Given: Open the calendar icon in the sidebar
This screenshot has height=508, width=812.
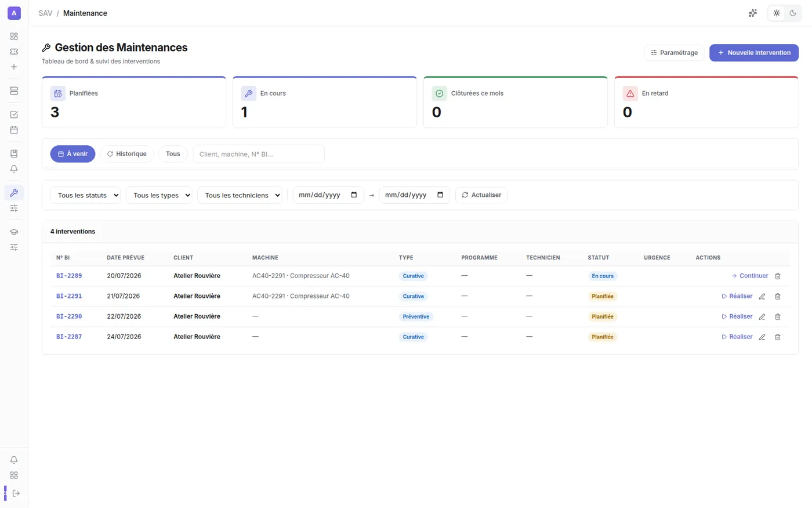Looking at the screenshot, I should [14, 130].
